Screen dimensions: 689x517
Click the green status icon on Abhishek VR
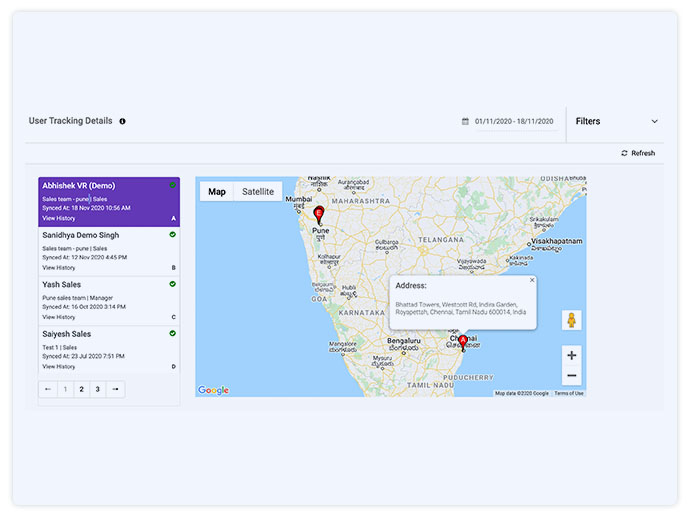point(173,185)
